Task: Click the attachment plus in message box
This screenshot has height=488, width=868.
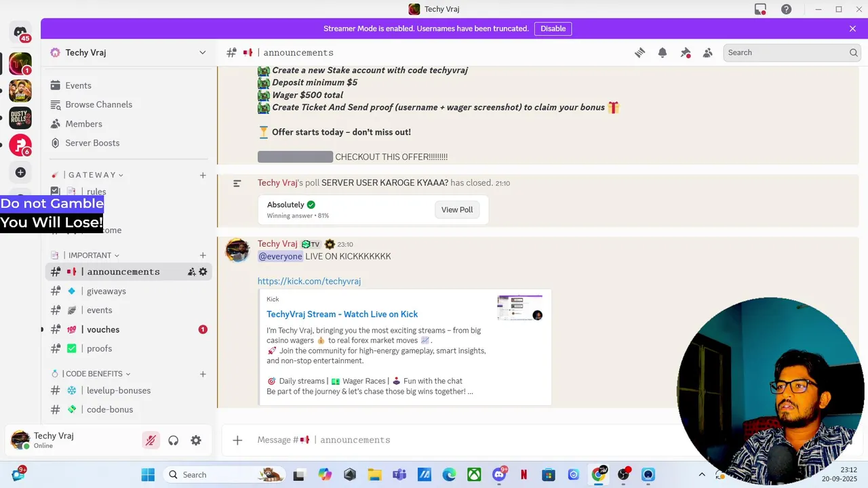Action: [x=237, y=440]
